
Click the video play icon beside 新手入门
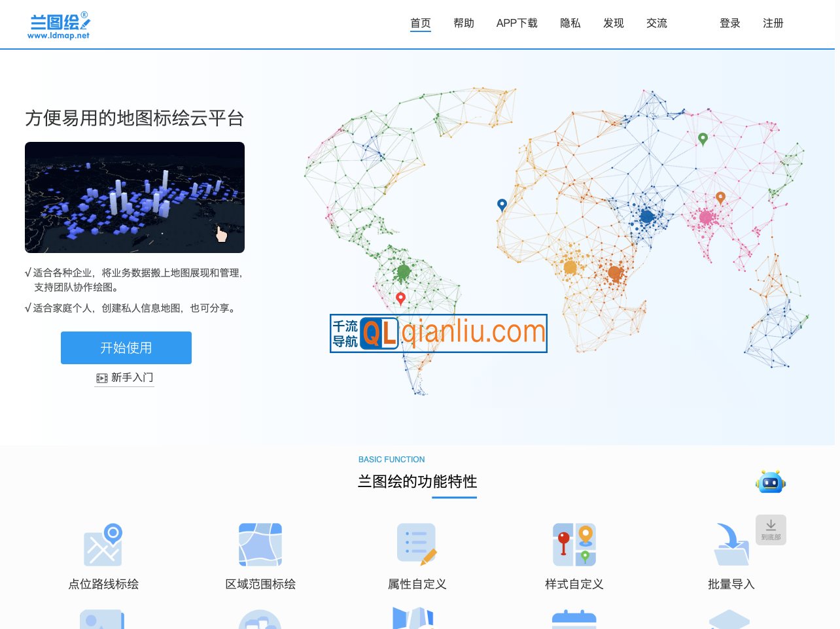[101, 378]
